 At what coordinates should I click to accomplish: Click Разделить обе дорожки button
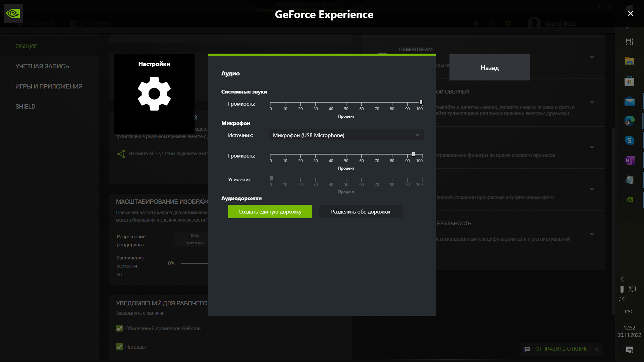tap(361, 212)
